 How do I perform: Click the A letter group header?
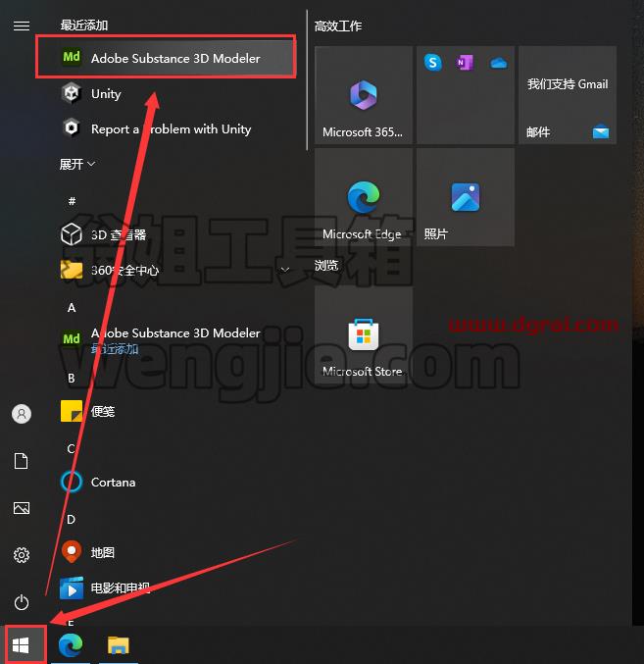click(x=72, y=307)
